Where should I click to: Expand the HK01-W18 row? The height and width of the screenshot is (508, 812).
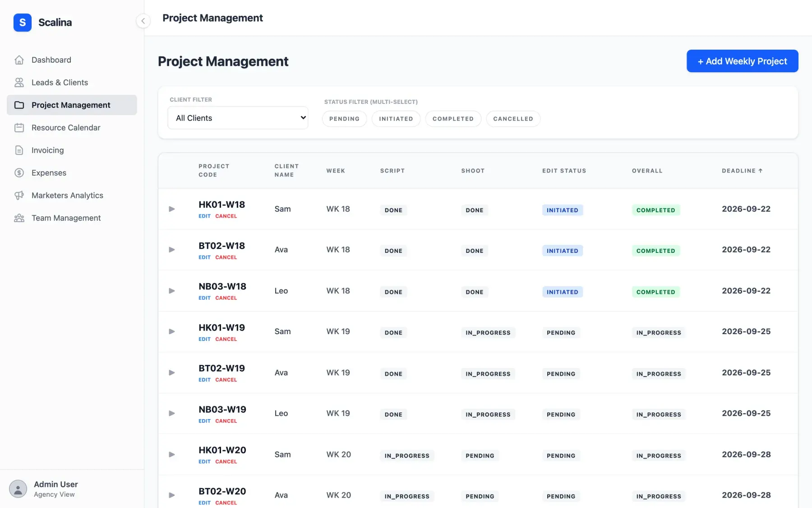(x=171, y=209)
